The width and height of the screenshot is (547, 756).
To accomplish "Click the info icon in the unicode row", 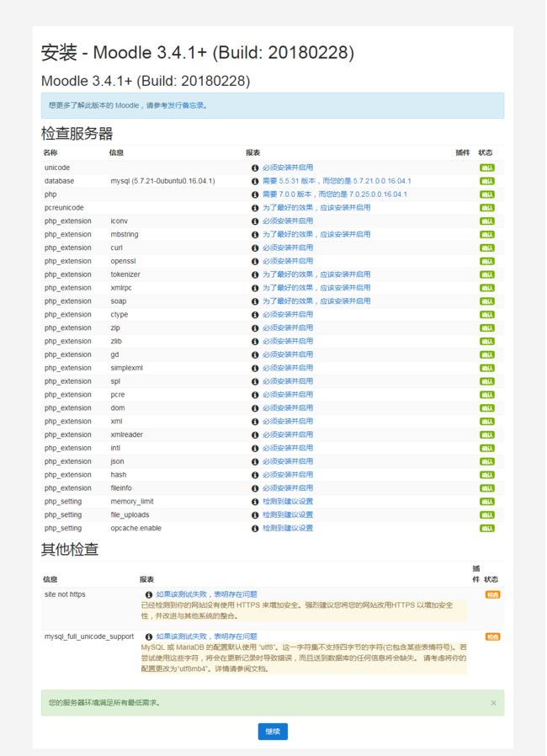I will point(255,168).
